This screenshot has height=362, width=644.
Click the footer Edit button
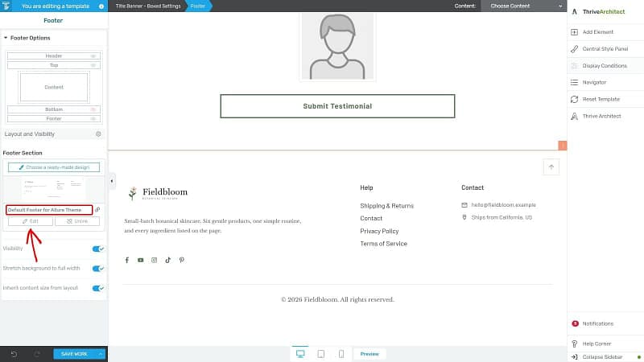tap(31, 221)
